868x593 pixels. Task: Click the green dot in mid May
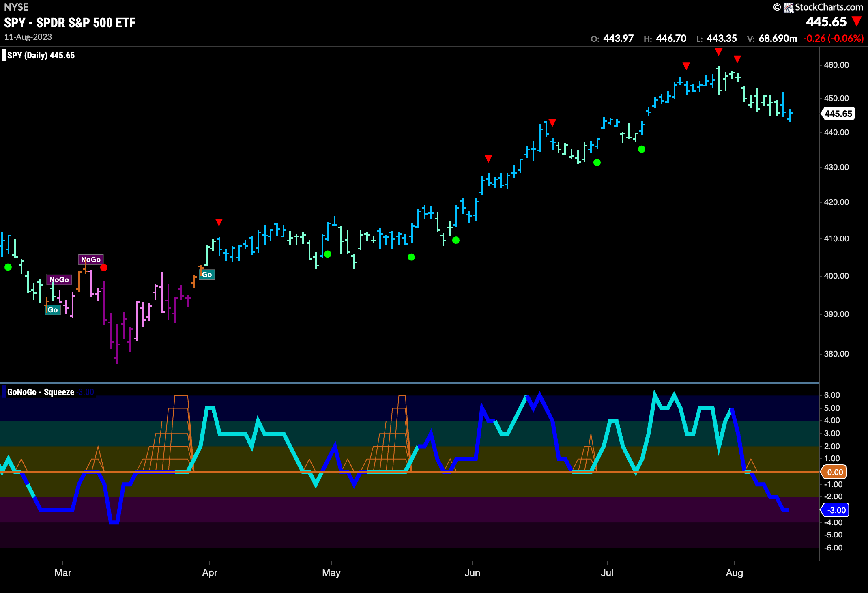tap(411, 257)
